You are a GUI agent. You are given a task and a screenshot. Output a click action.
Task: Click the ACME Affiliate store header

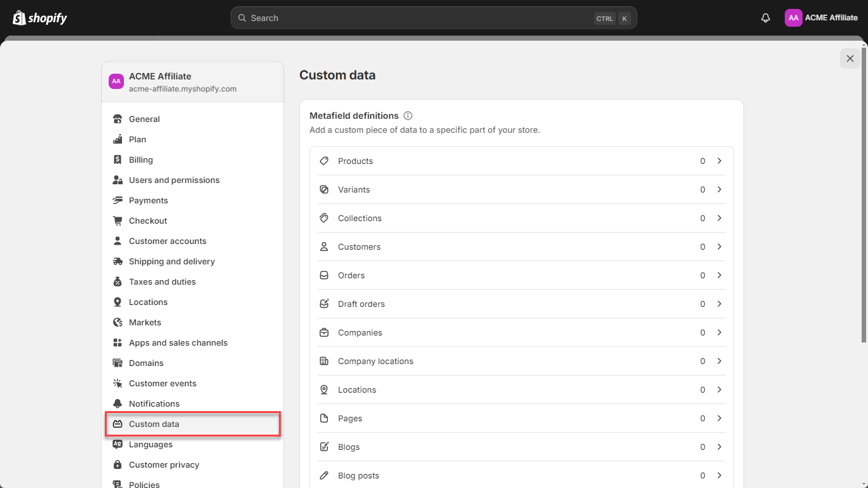[193, 82]
